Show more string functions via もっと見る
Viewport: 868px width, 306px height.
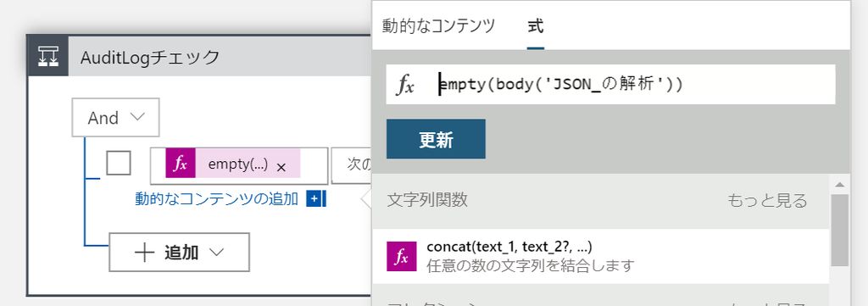767,201
